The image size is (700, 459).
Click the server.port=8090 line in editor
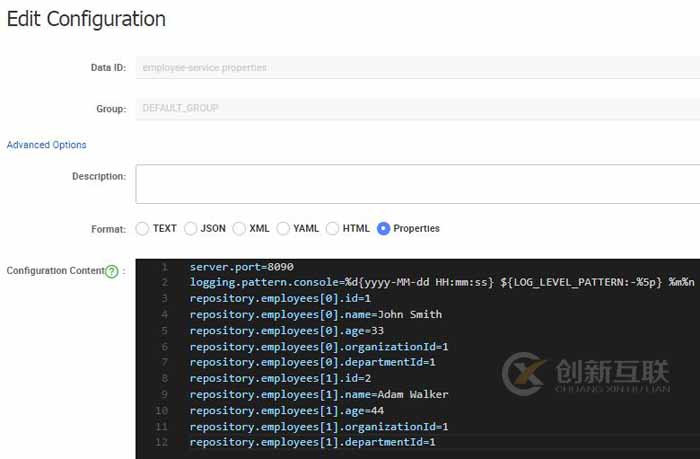pyautogui.click(x=241, y=267)
